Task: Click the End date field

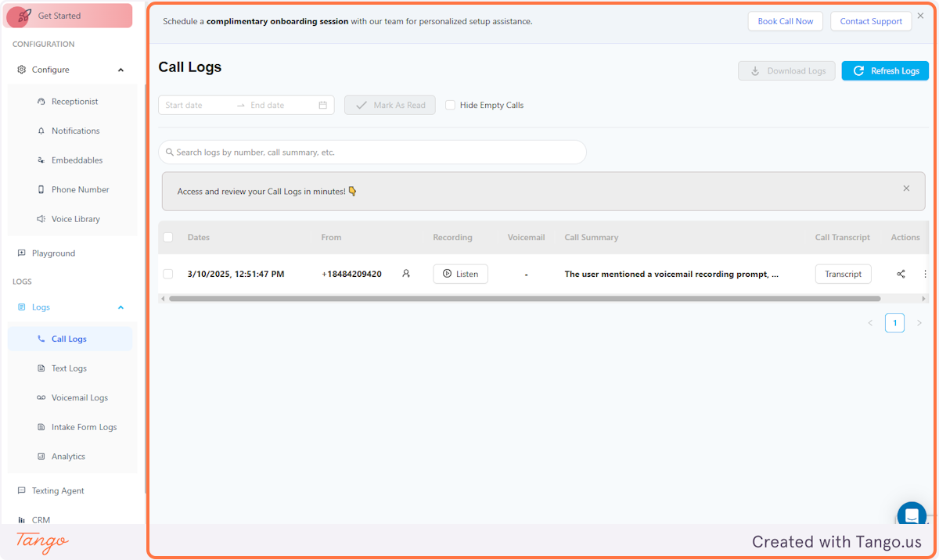Action: (x=280, y=105)
